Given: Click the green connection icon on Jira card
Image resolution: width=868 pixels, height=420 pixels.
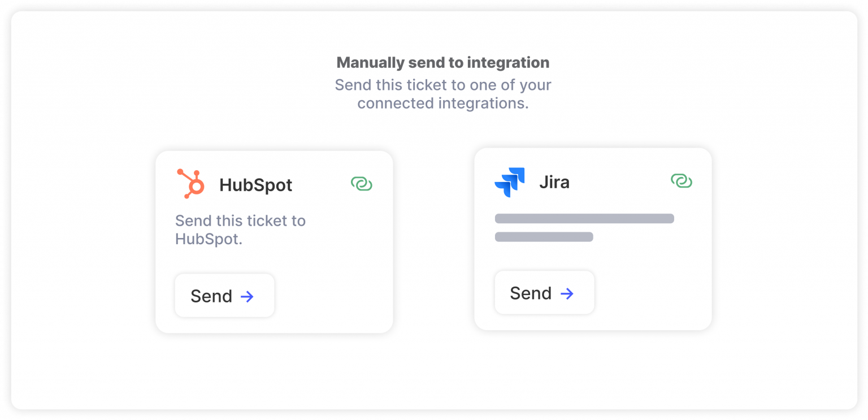Looking at the screenshot, I should point(682,181).
